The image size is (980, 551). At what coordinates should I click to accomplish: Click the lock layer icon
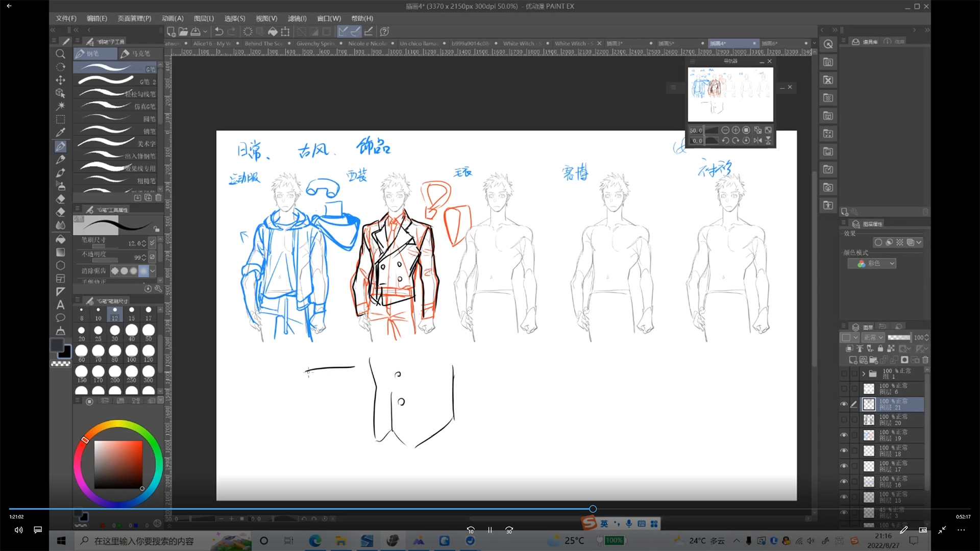pos(880,349)
